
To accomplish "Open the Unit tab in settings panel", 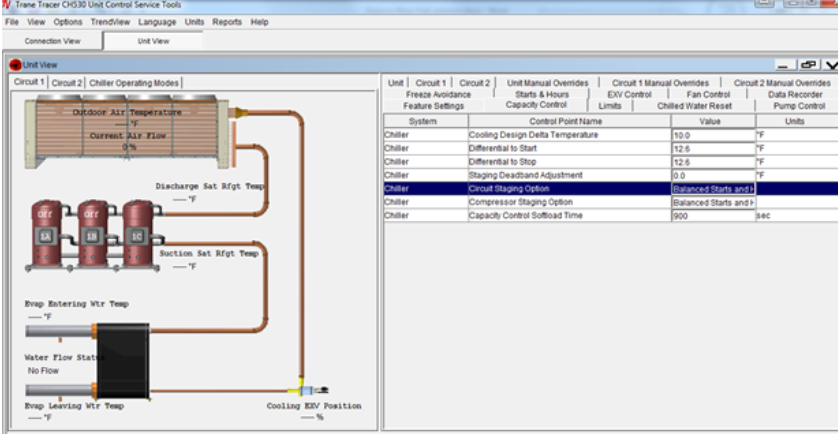I will (x=395, y=83).
